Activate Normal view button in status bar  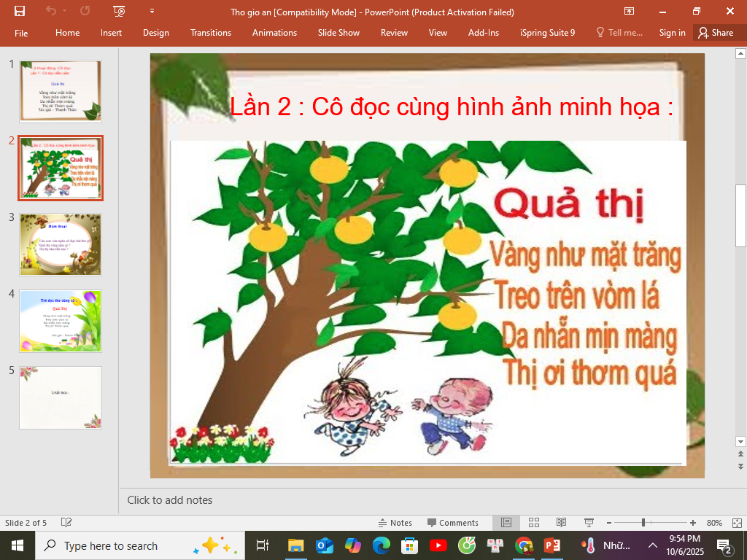(x=506, y=523)
